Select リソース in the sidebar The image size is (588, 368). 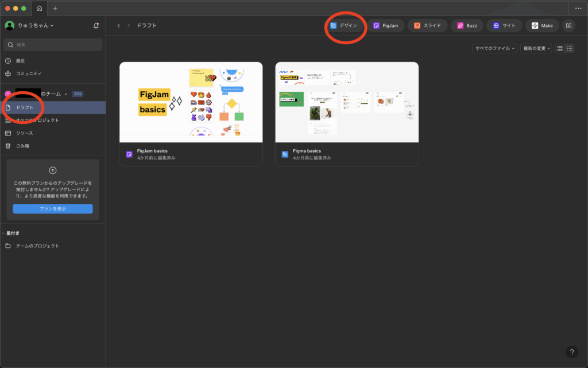tap(24, 133)
